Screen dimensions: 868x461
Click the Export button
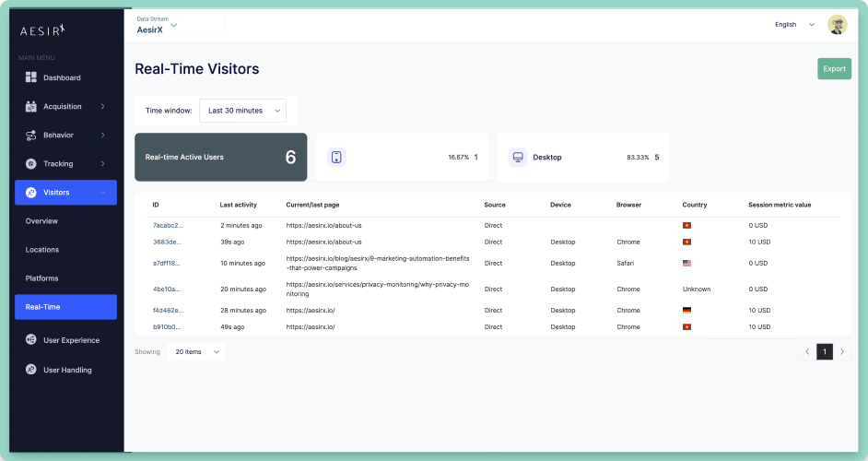click(834, 69)
